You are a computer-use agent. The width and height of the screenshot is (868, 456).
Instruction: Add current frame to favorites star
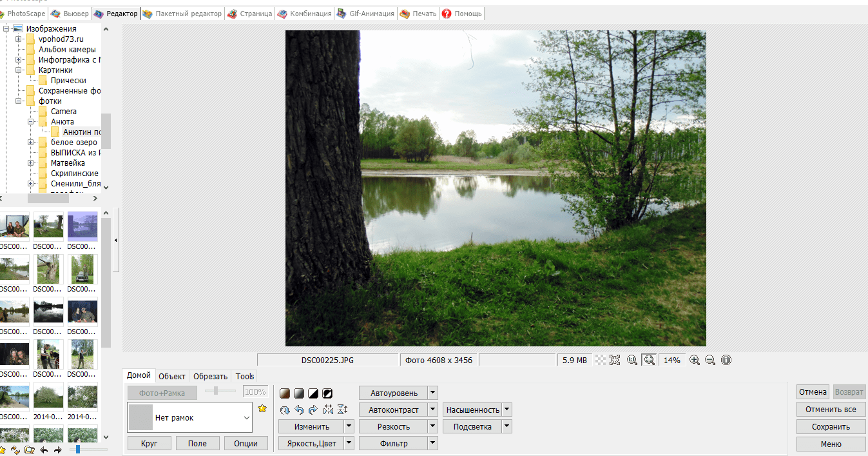(x=262, y=408)
